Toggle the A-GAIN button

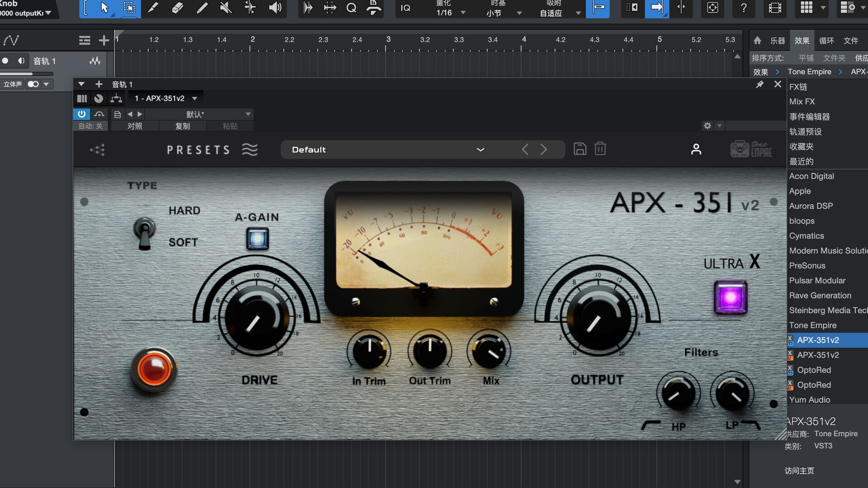pyautogui.click(x=258, y=239)
